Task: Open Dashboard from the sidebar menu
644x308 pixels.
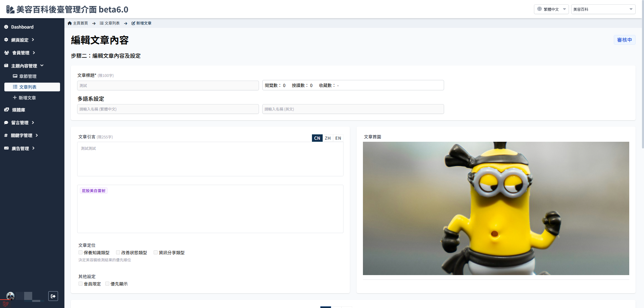Action: [x=22, y=27]
